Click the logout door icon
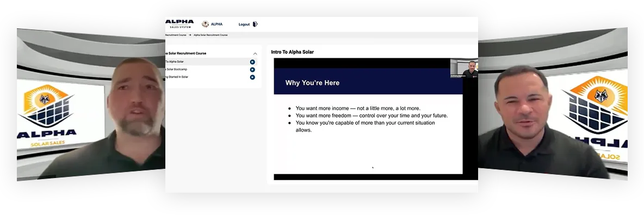644x221 pixels. coord(255,24)
